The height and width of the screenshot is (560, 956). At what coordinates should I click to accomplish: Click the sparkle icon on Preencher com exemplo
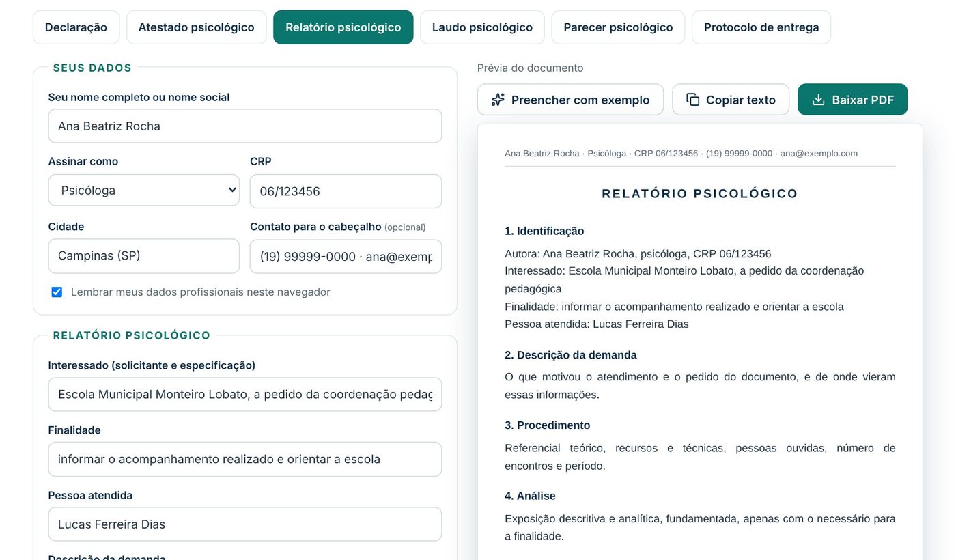[x=498, y=100]
